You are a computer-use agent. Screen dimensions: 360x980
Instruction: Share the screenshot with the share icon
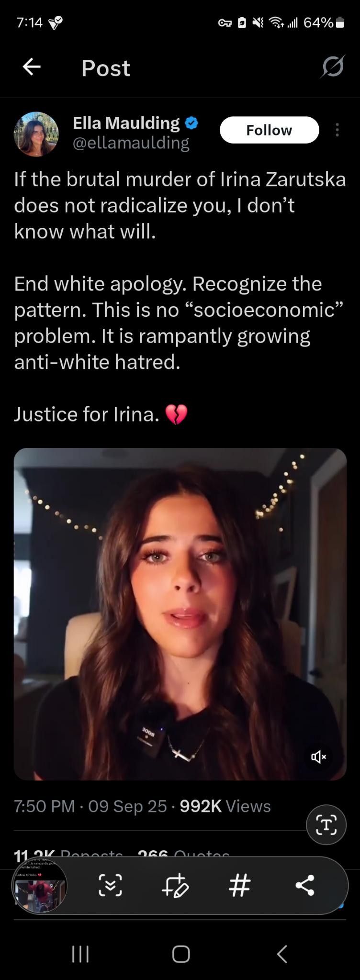[305, 885]
